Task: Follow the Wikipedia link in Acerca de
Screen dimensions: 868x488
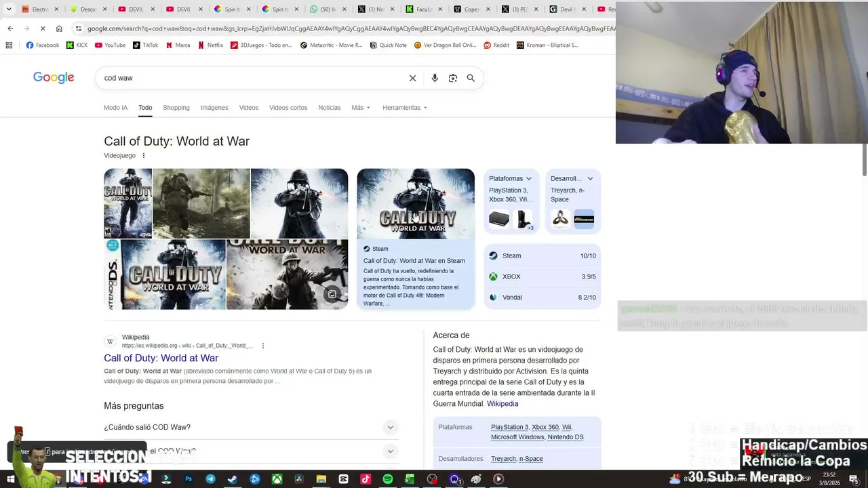Action: (x=502, y=404)
